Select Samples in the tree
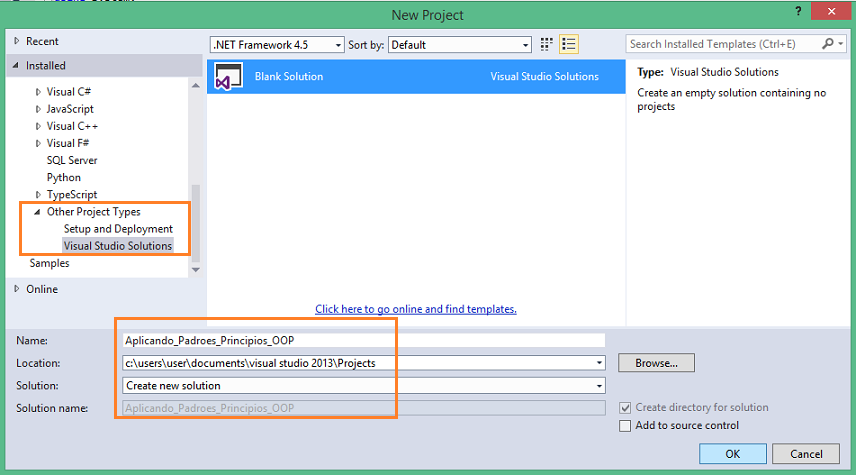Image resolution: width=856 pixels, height=475 pixels. pyautogui.click(x=50, y=263)
